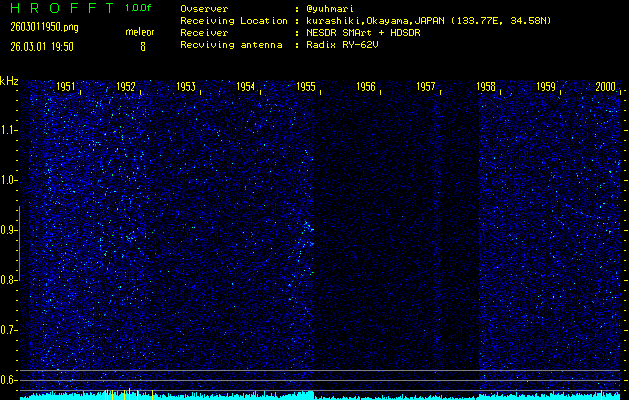Click the Recviving antenna field label

231,45
